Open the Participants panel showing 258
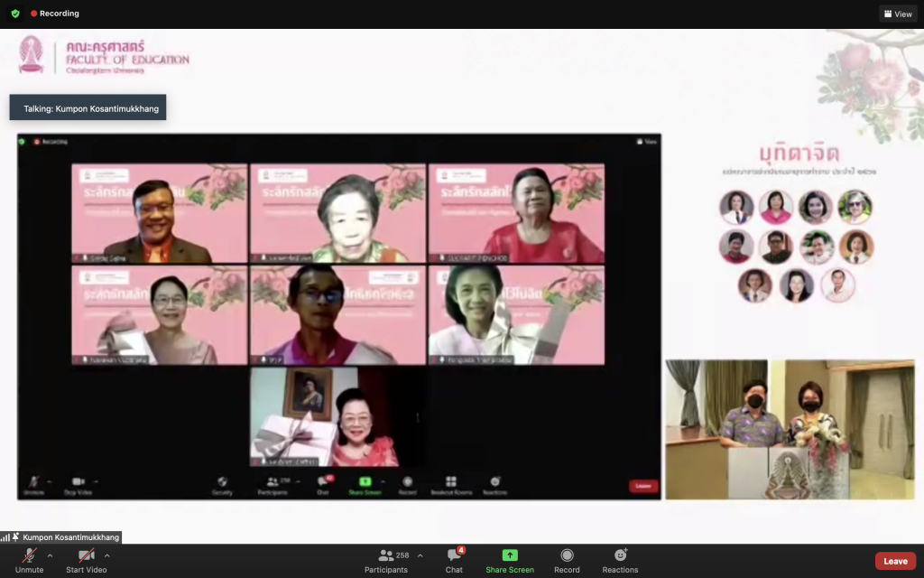924x578 pixels. point(386,560)
